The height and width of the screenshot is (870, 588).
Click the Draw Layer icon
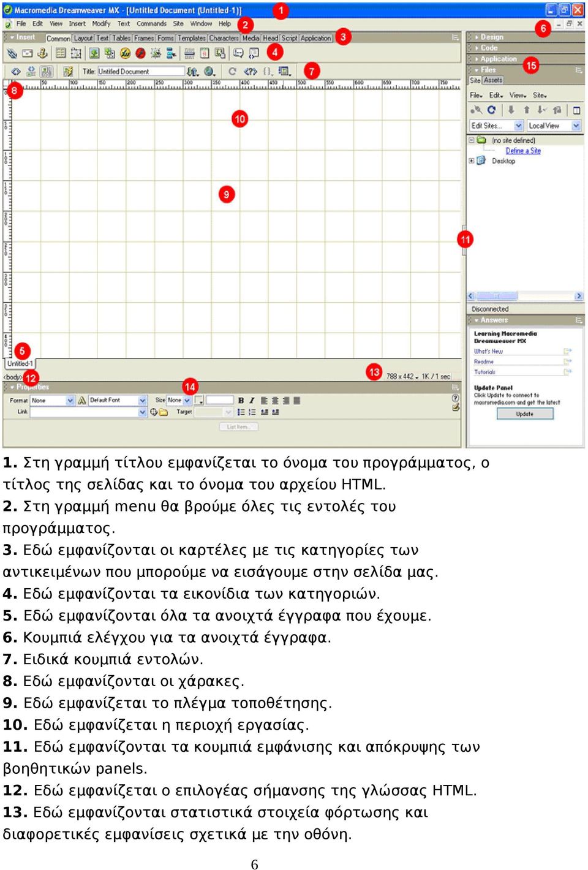click(x=76, y=53)
